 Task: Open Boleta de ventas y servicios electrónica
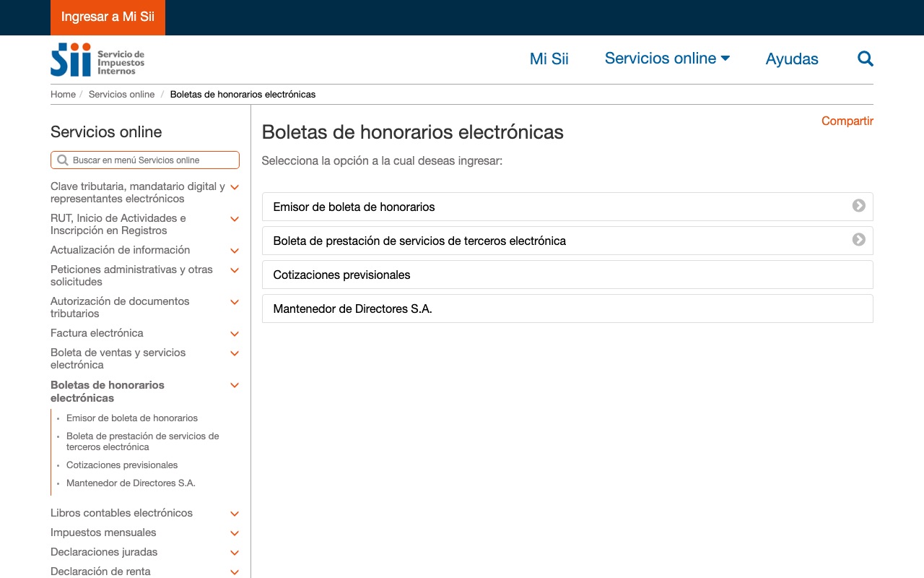pyautogui.click(x=118, y=358)
